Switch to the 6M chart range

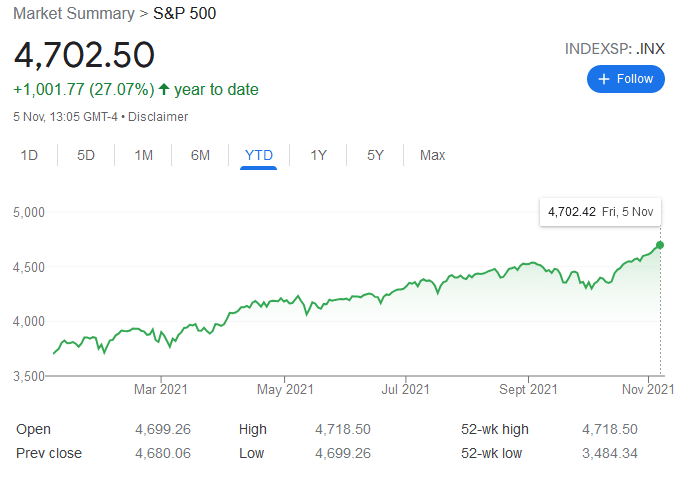[201, 155]
